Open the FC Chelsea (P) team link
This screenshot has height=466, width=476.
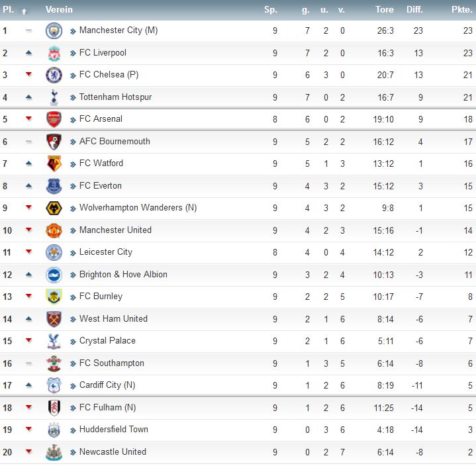109,75
